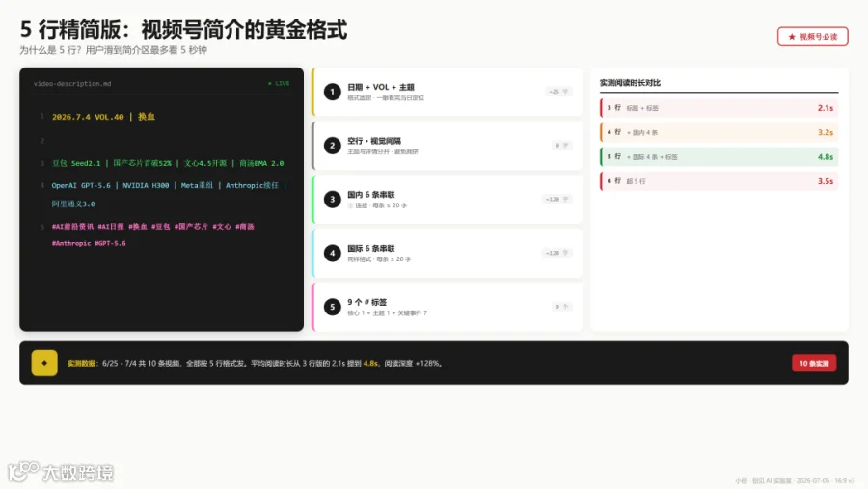This screenshot has height=489, width=868.
Task: Select the number 3 circle icon
Action: tap(332, 200)
